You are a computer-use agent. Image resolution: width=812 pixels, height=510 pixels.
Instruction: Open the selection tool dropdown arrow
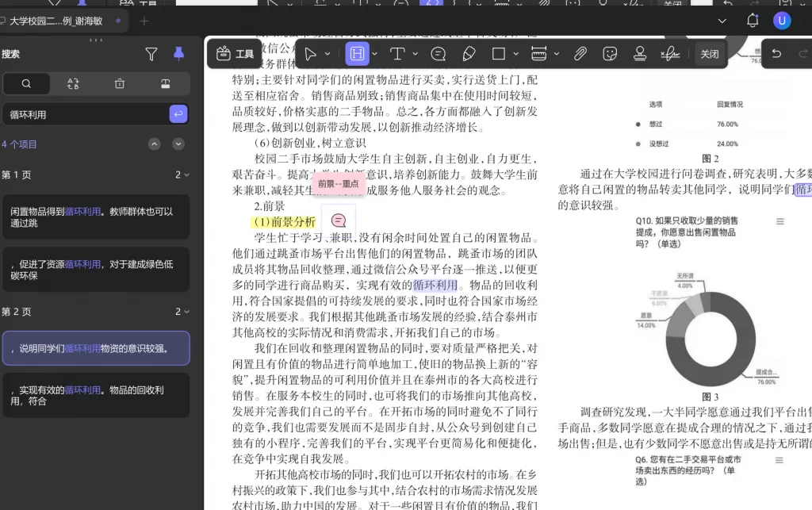tap(327, 54)
